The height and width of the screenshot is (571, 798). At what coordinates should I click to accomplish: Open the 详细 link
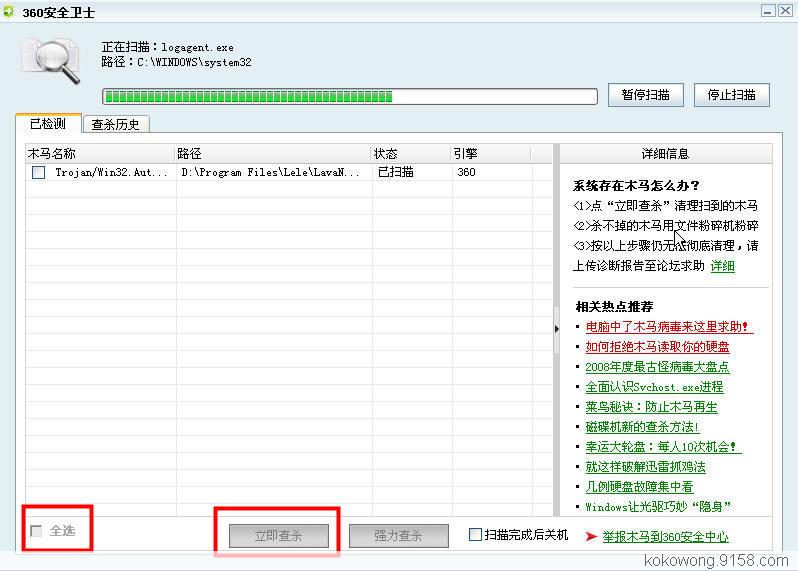723,266
